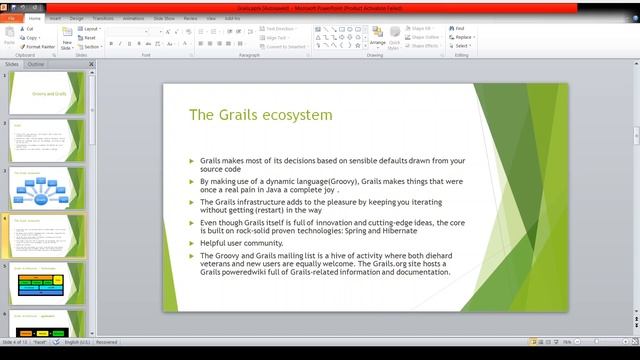This screenshot has height=360, width=640.
Task: Undo the last action
Action: click(23, 7)
